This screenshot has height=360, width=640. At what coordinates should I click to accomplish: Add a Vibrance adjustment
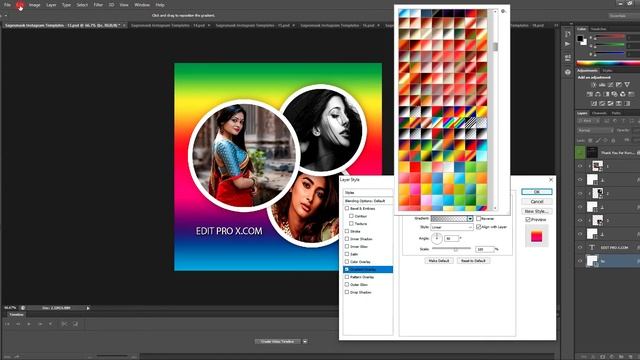click(x=627, y=84)
